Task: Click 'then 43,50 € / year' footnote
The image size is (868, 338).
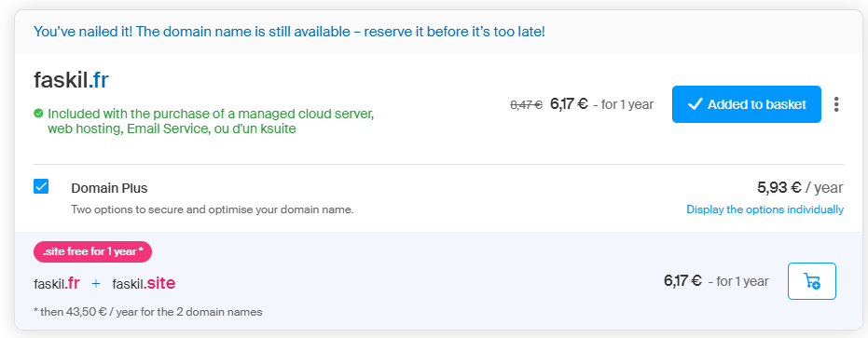Action: 148,312
